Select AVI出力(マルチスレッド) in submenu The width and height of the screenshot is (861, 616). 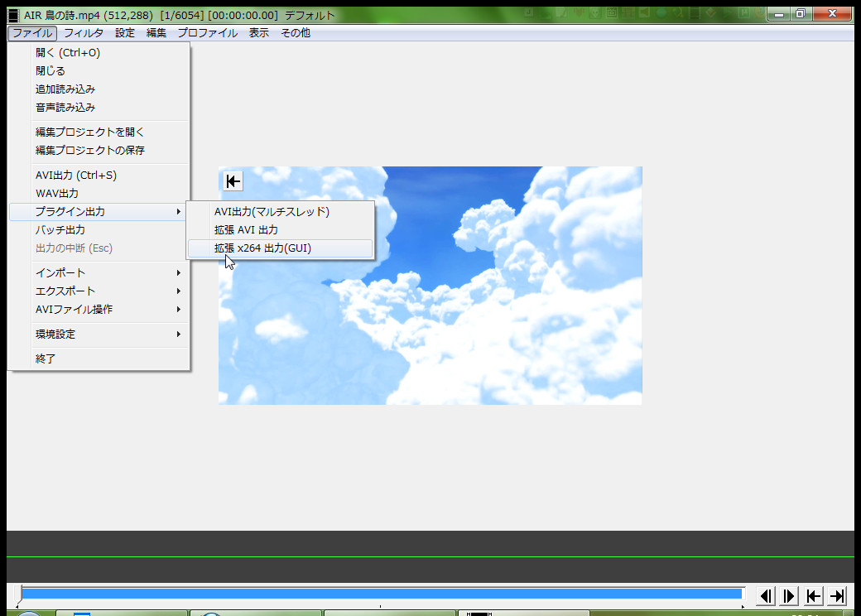click(281, 212)
